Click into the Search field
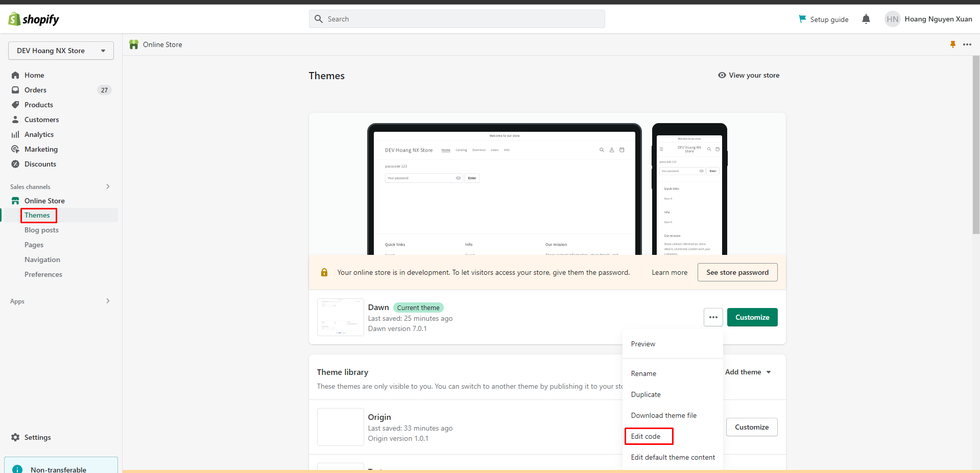Viewport: 980px width, 473px height. pyautogui.click(x=457, y=19)
